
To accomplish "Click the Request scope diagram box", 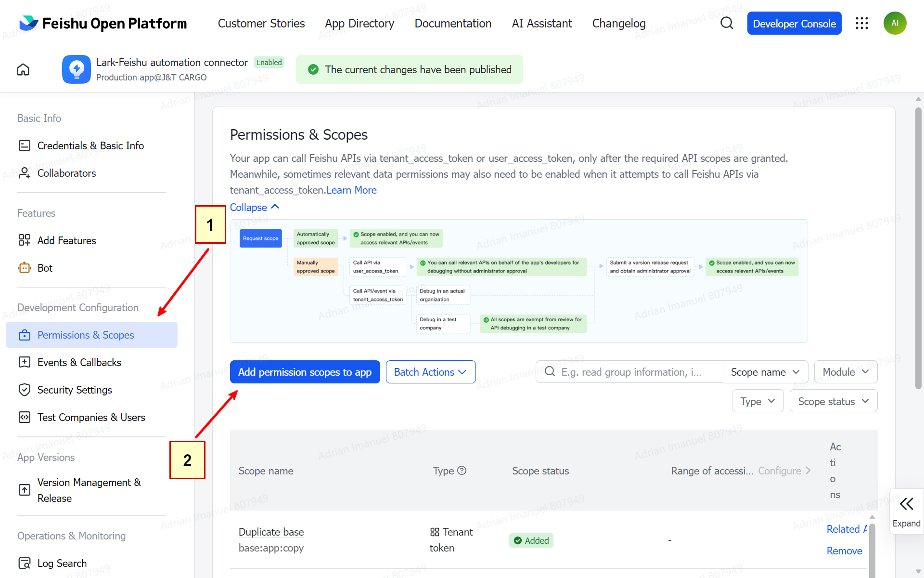I will click(260, 238).
